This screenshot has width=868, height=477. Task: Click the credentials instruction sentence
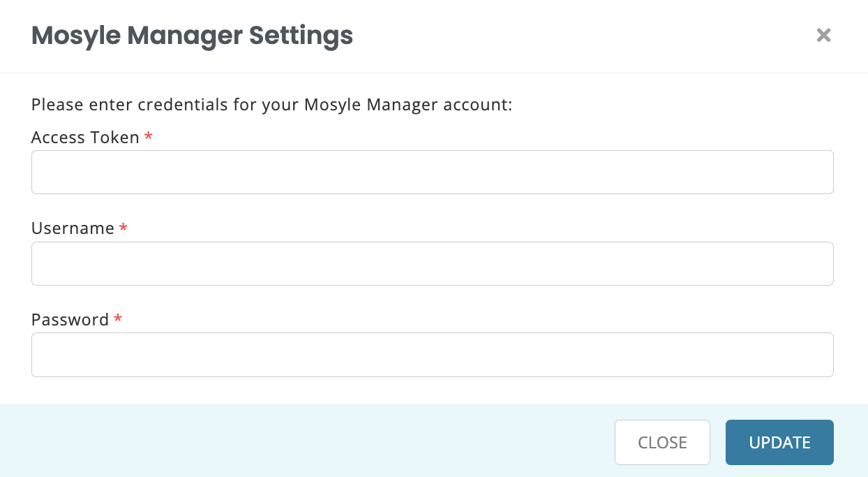click(271, 105)
